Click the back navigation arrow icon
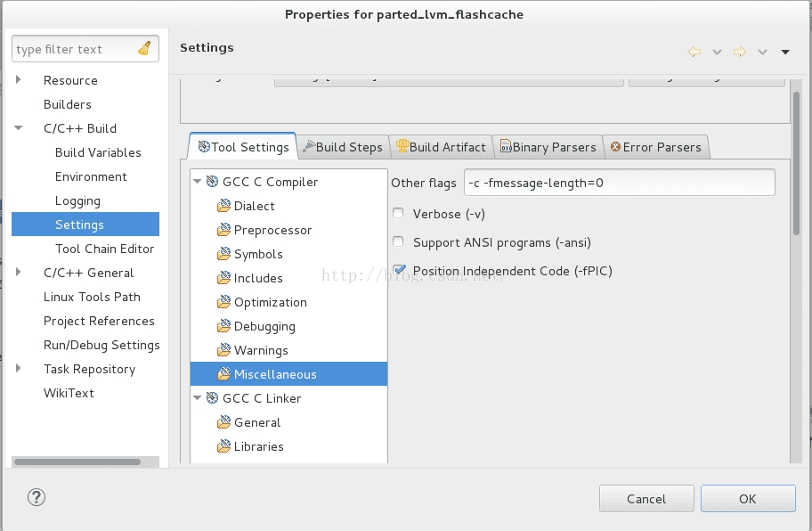 [694, 52]
